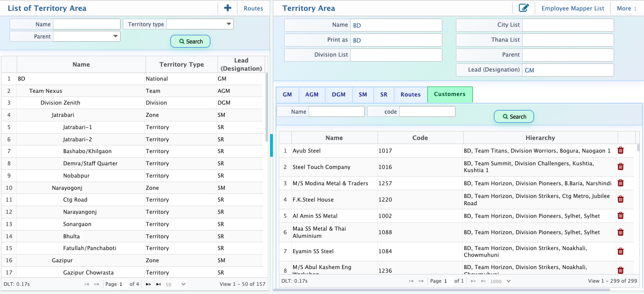Go to next page in territory list pager
This screenshot has height=294, width=644.
pos(148,284)
